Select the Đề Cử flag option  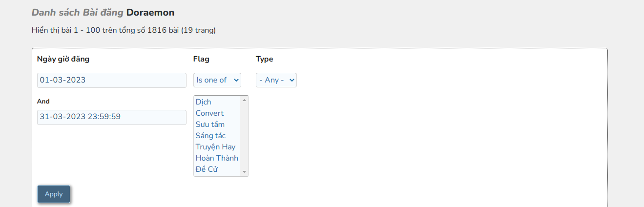207,169
